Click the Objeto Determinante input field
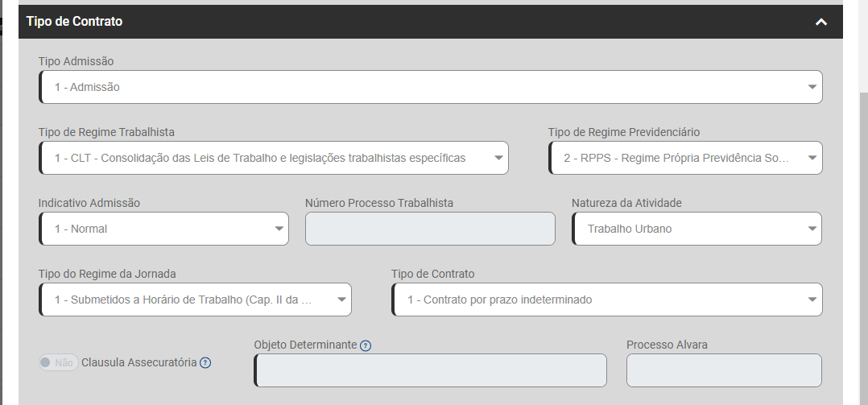 pos(430,370)
